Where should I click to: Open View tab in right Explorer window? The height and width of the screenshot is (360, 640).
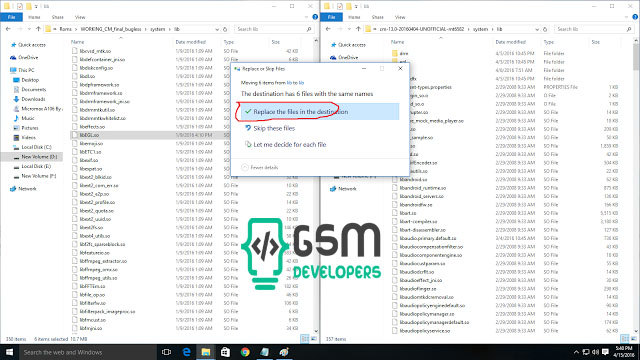pyautogui.click(x=400, y=17)
